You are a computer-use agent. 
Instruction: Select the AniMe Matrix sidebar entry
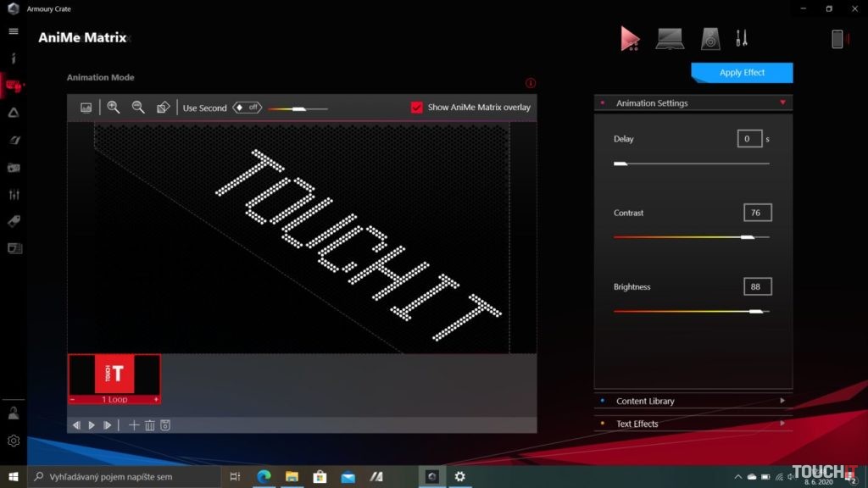[12, 85]
